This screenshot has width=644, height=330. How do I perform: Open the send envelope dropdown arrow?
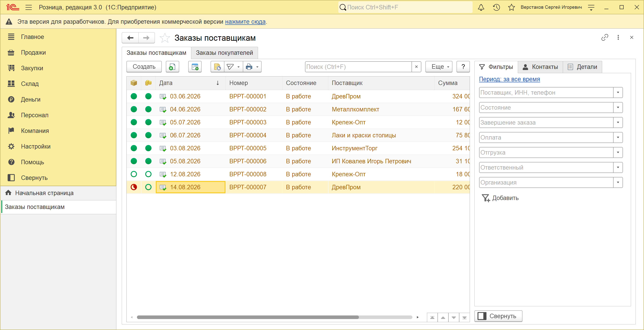[239, 67]
